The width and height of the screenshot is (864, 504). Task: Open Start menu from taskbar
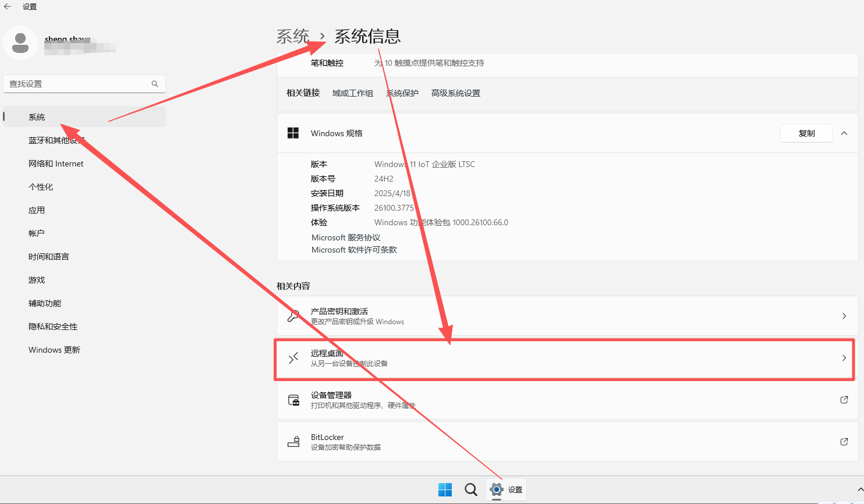coord(445,489)
